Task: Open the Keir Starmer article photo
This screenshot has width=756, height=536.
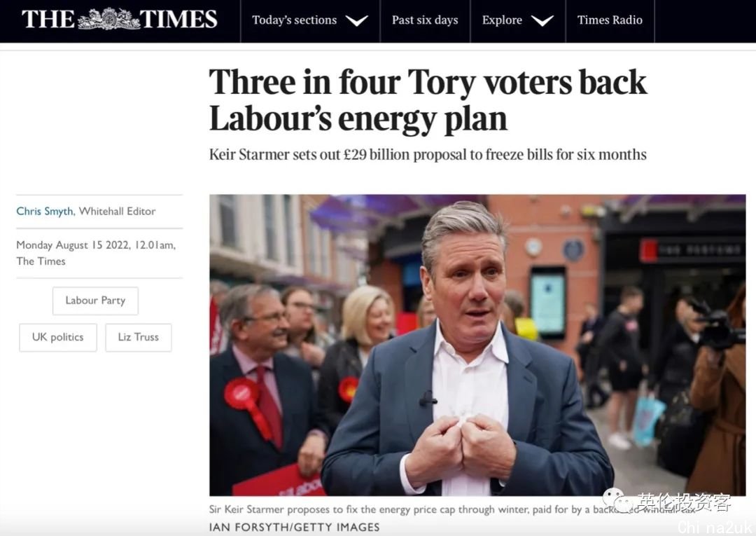Action: tap(477, 345)
